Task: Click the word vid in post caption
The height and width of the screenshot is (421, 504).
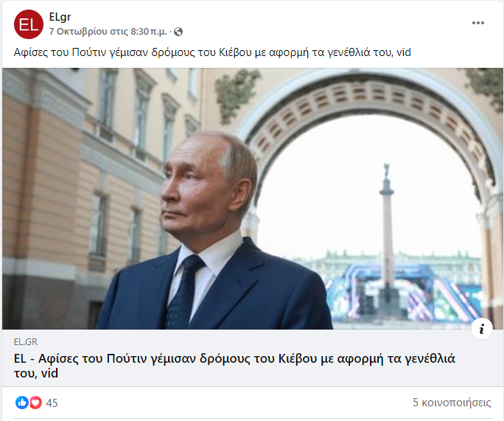Action: [x=404, y=52]
